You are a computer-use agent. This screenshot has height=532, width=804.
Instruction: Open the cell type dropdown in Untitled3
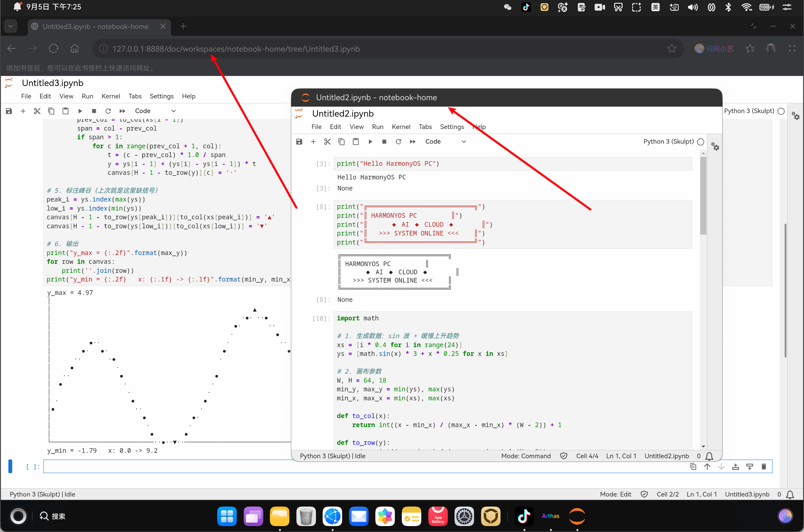point(155,111)
